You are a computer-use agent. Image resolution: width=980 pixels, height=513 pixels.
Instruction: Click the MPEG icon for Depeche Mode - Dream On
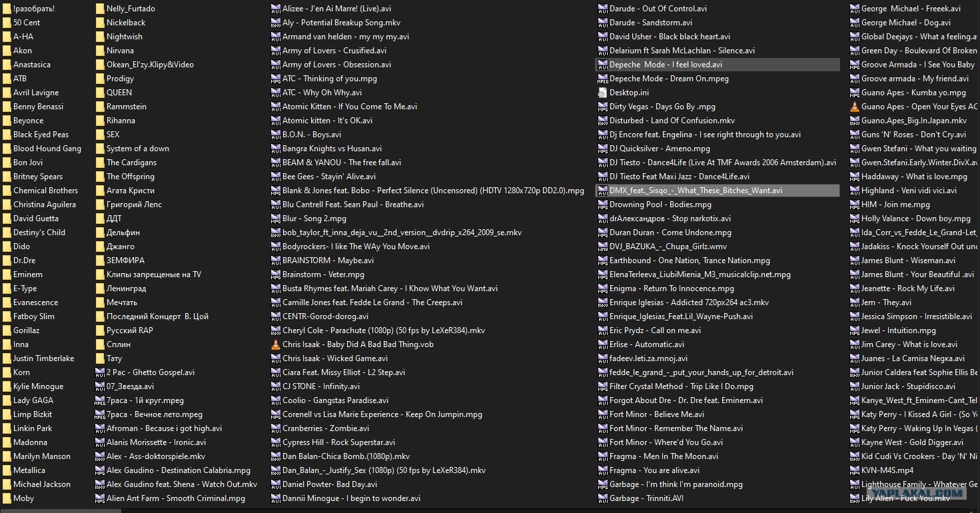603,79
